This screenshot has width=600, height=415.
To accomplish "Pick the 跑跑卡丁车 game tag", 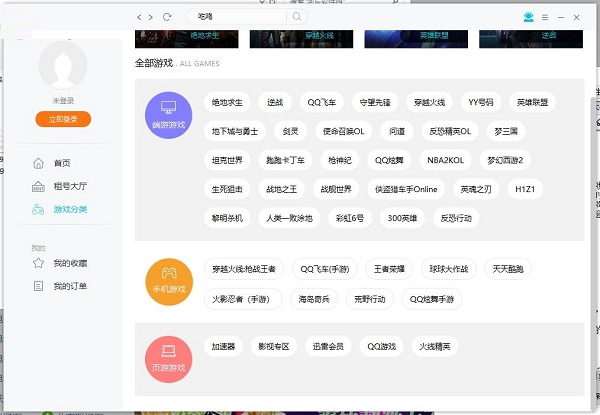I will click(285, 160).
